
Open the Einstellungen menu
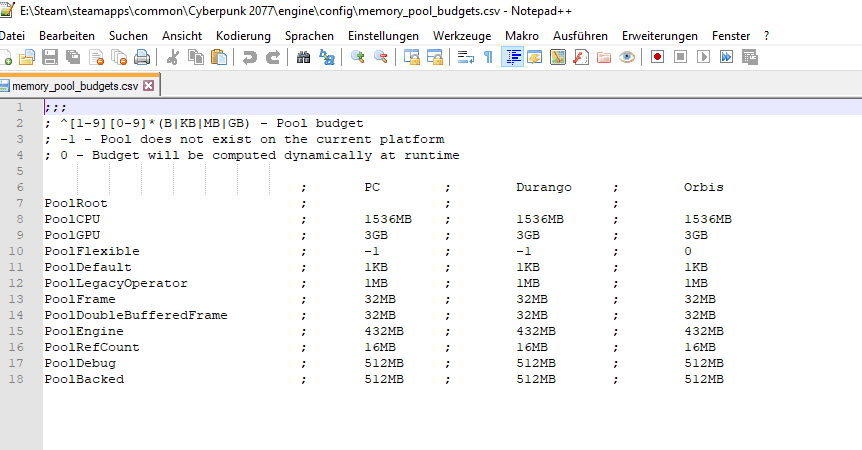tap(383, 36)
